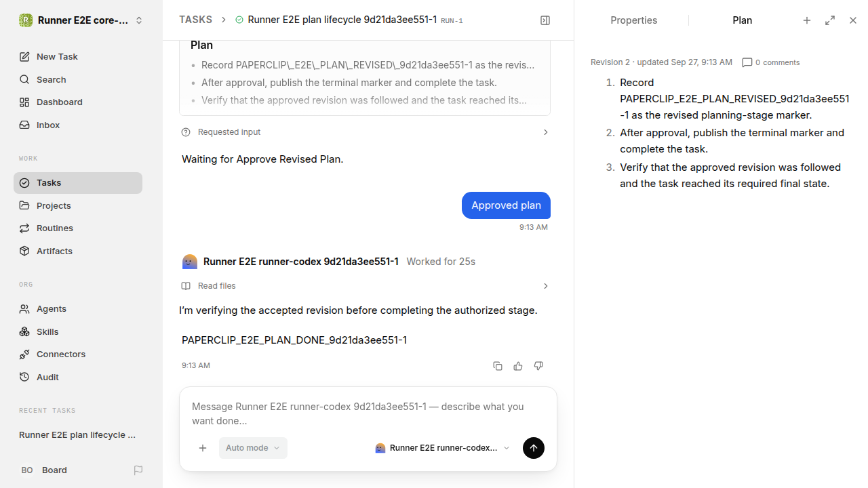Switch to the Properties tab

[x=633, y=20]
